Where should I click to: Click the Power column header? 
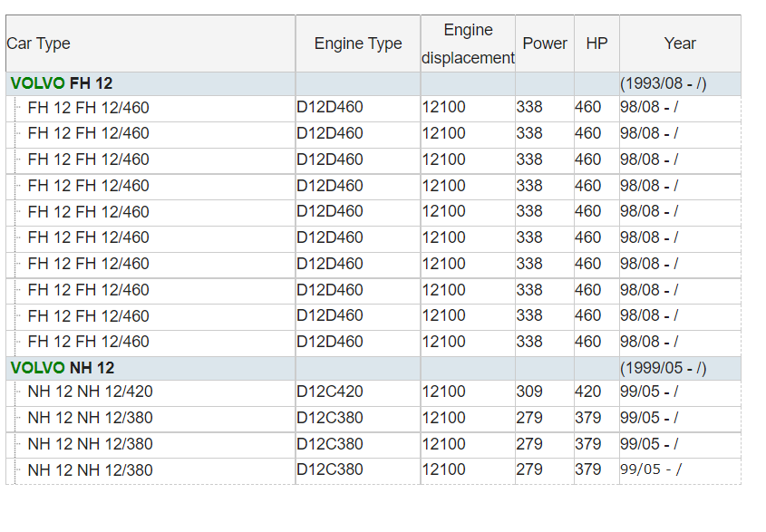coord(545,44)
